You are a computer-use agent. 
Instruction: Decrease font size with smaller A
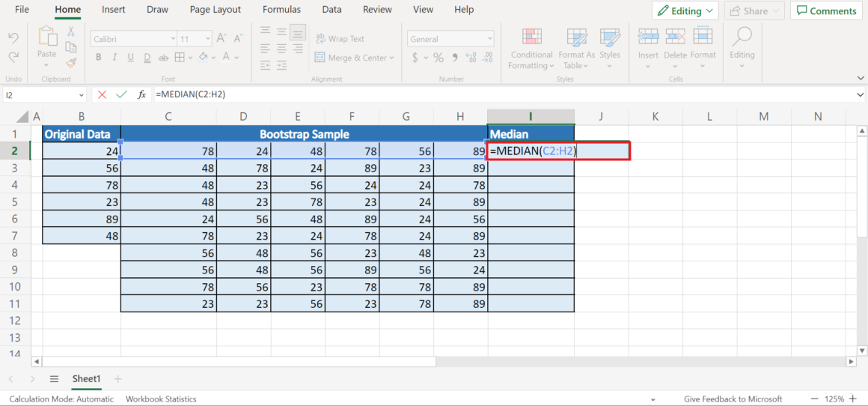[x=239, y=38]
